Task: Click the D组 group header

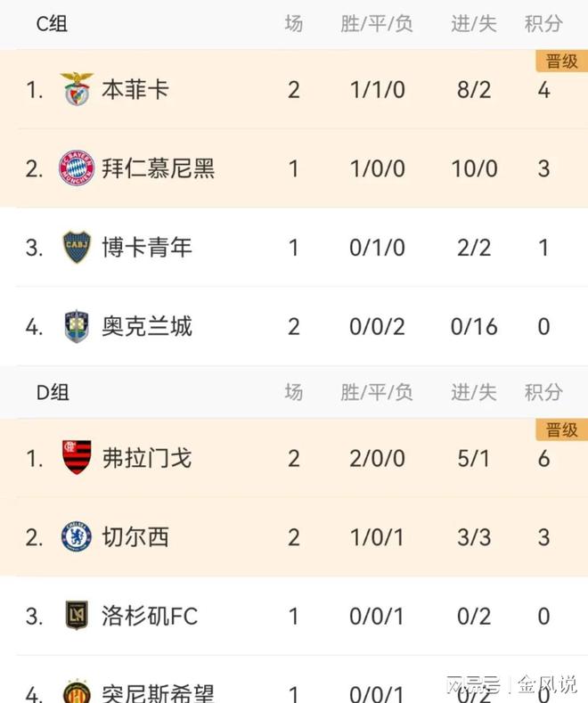Action: pyautogui.click(x=53, y=392)
